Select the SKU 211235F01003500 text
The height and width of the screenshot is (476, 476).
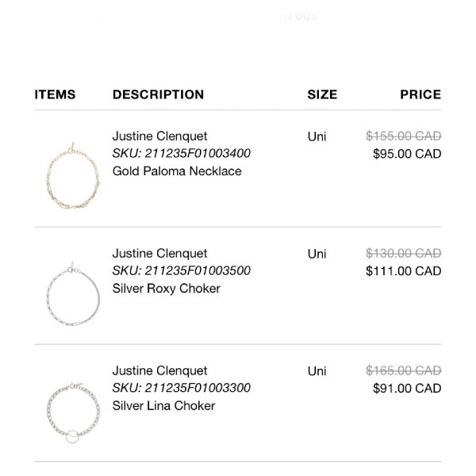coord(182,271)
